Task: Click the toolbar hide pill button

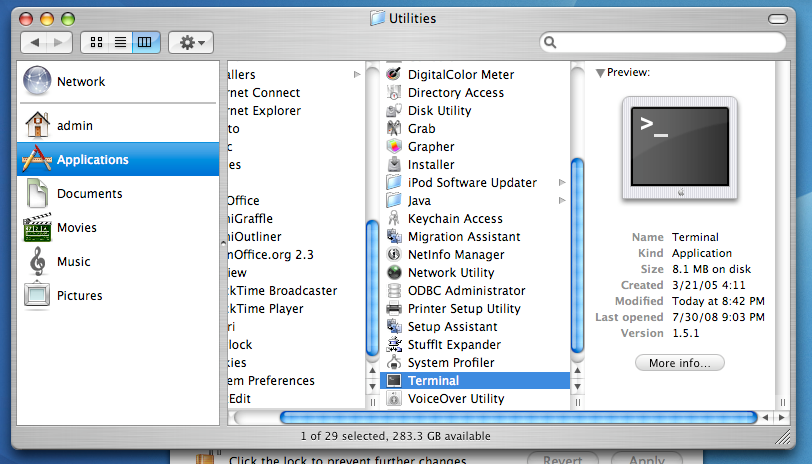Action: [x=777, y=19]
